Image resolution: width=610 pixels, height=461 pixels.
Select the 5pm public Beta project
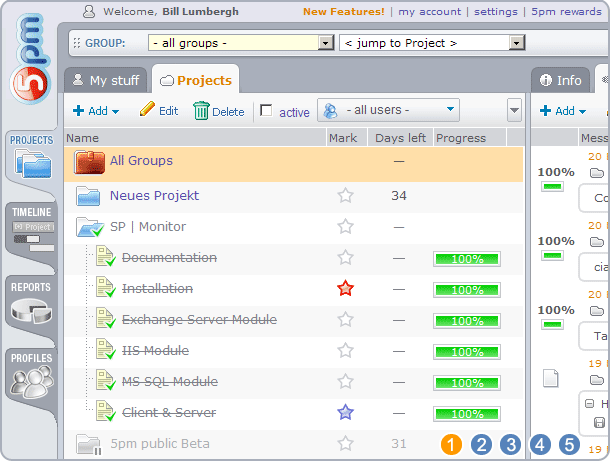tap(160, 443)
